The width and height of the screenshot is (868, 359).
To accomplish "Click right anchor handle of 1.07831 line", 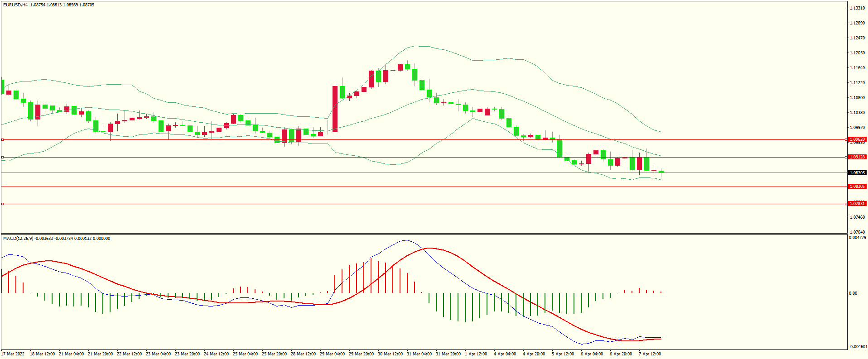I will [846, 204].
